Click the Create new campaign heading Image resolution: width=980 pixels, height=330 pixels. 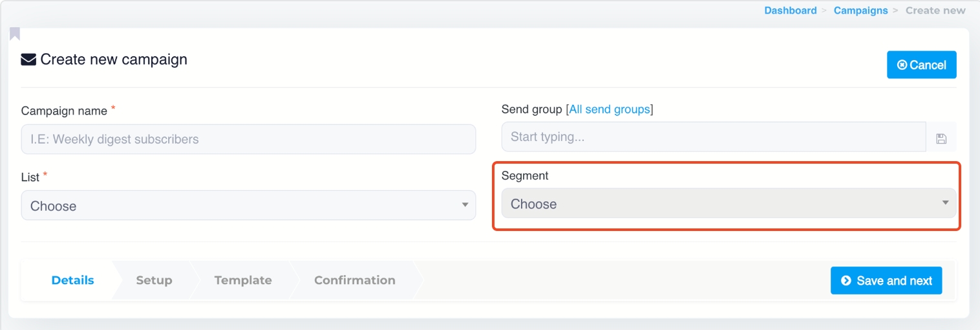point(114,60)
